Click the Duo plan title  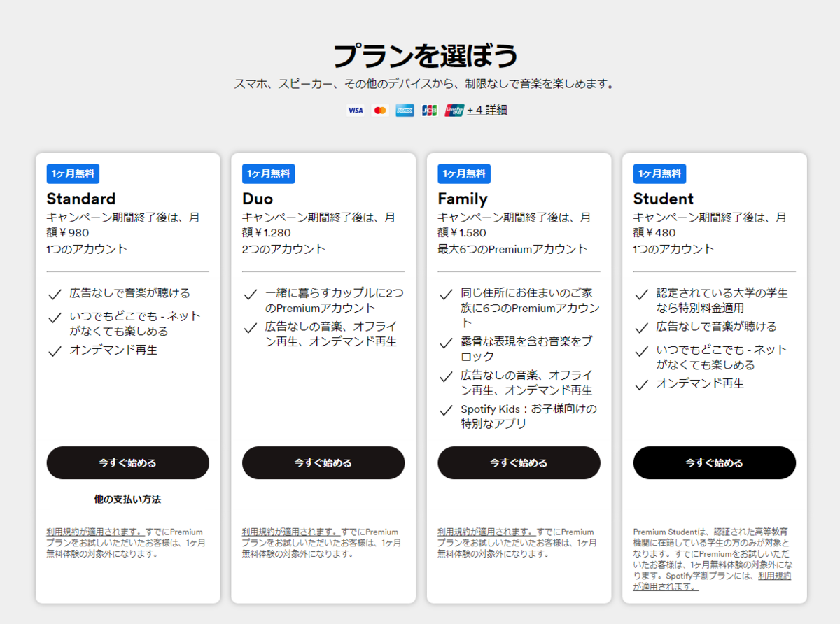(x=258, y=199)
